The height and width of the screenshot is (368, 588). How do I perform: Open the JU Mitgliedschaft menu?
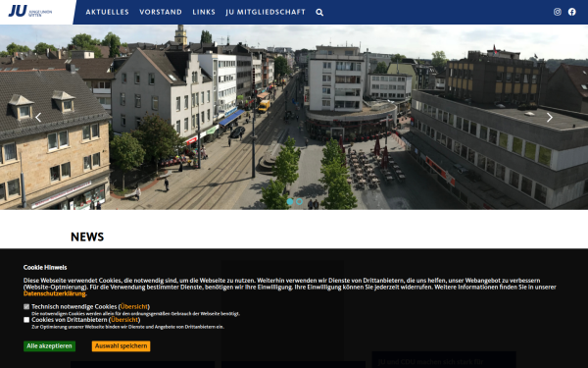pyautogui.click(x=266, y=12)
